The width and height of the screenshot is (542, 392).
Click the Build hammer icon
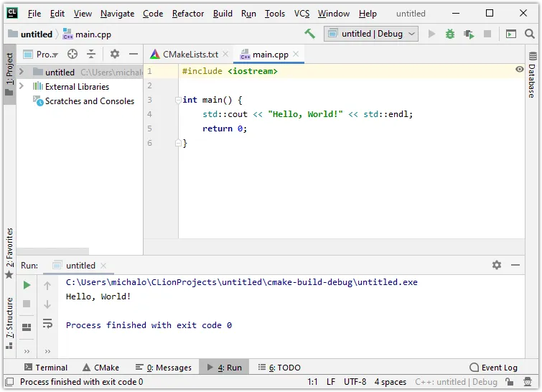click(x=309, y=34)
